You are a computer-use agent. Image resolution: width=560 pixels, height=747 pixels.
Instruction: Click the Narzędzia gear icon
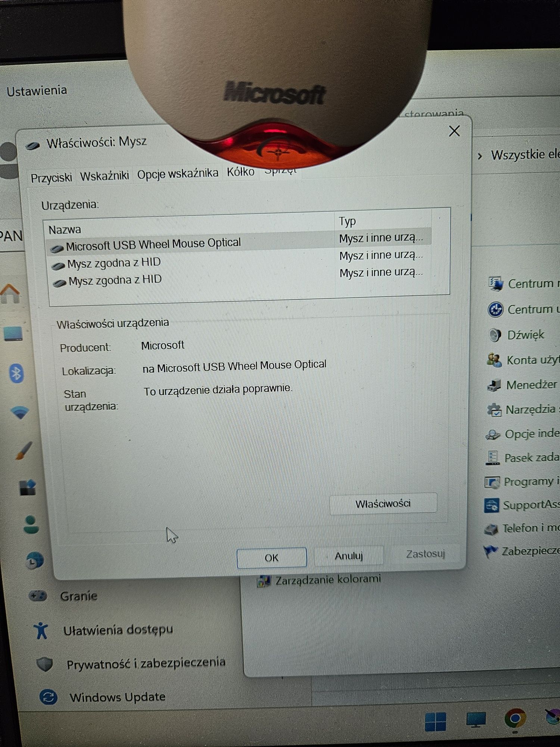point(494,410)
